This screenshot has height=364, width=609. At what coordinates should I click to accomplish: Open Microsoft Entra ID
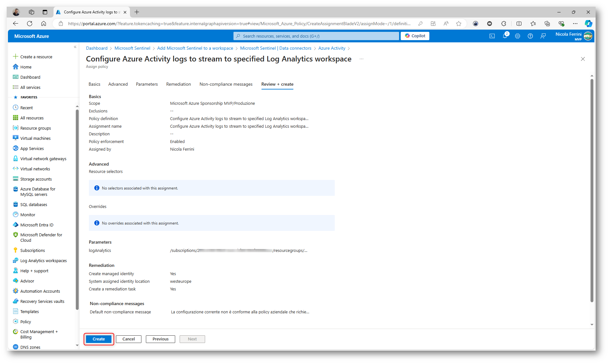pyautogui.click(x=33, y=225)
